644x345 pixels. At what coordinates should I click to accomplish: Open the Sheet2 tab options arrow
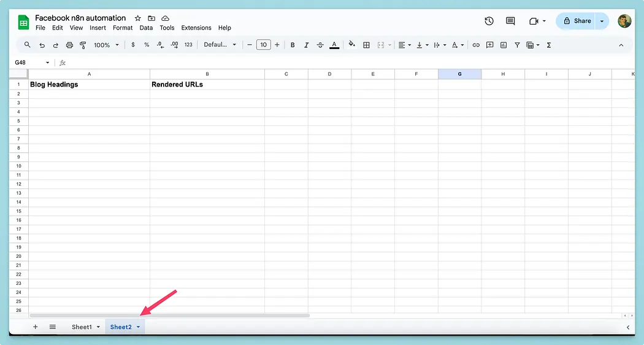tap(139, 327)
